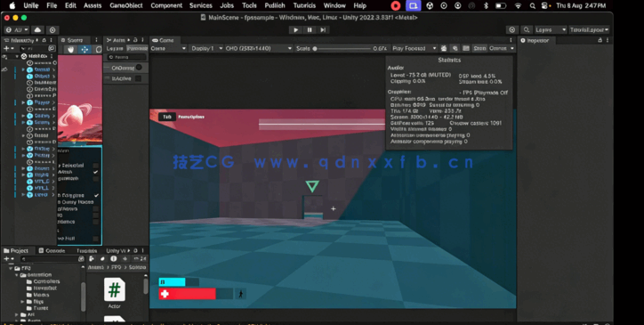644x325 pixels.
Task: Click the Assets breadcrumb in Project panel
Action: (x=96, y=267)
